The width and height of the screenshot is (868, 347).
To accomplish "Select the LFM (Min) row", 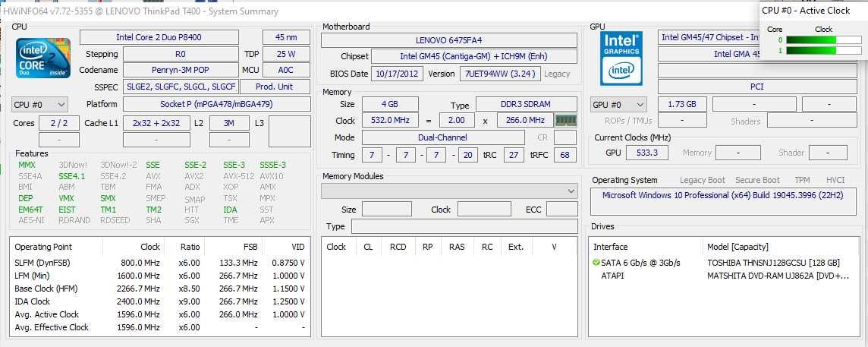I will point(160,276).
